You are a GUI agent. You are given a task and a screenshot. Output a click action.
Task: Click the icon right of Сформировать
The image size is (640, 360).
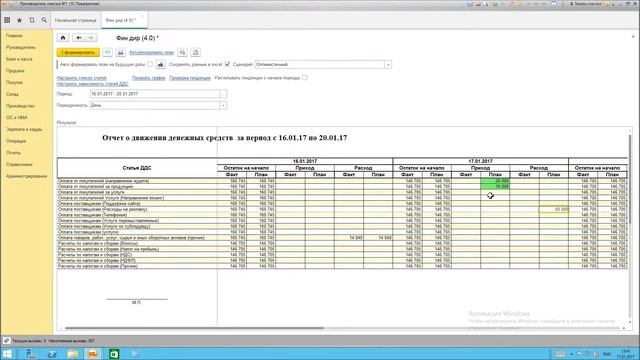pos(107,52)
